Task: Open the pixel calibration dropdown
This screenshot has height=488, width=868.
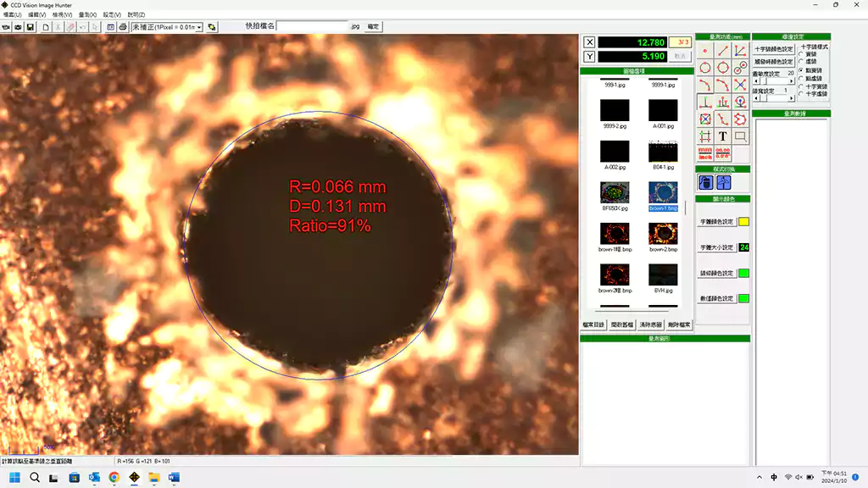Action: [x=199, y=27]
